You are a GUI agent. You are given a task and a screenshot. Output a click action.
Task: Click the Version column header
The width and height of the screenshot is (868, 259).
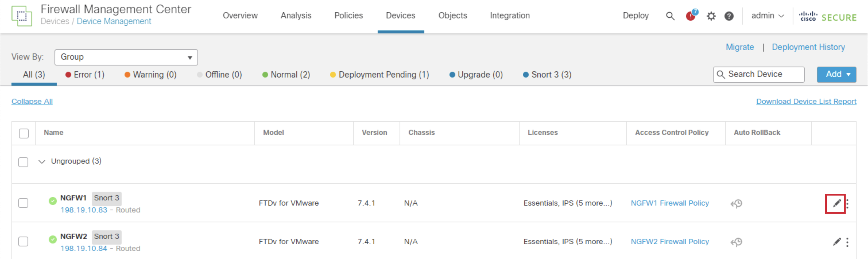[x=374, y=133]
